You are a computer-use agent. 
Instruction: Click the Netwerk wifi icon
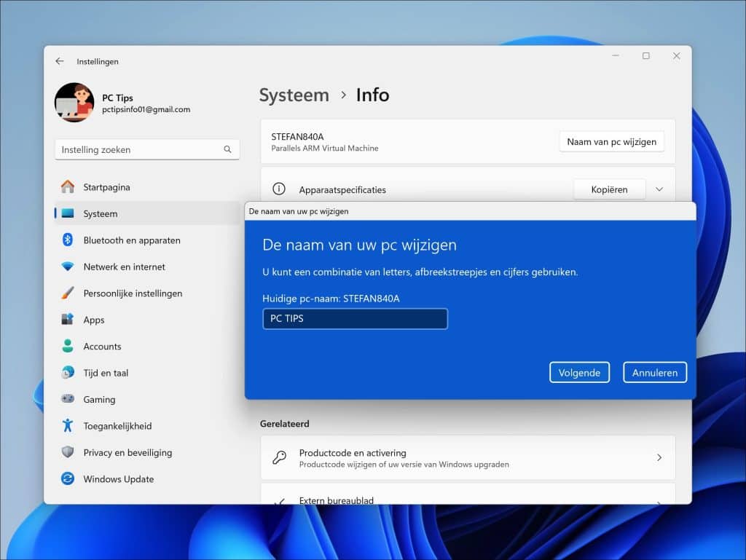point(68,267)
